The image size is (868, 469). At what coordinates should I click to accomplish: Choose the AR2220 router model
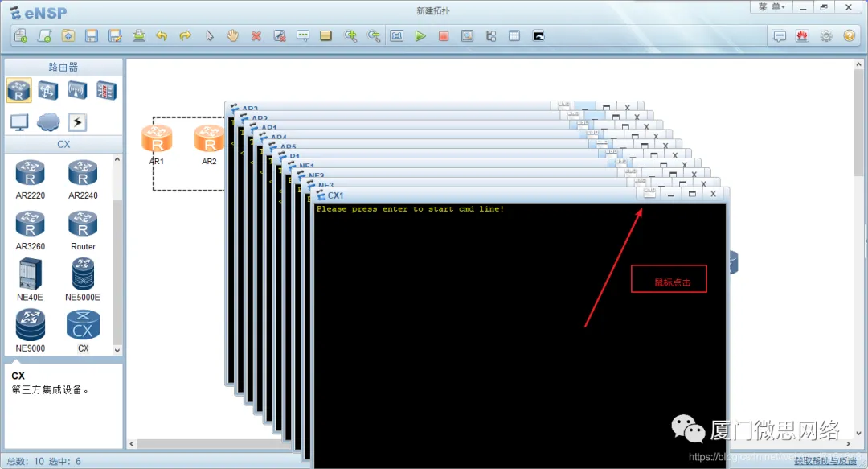click(31, 179)
